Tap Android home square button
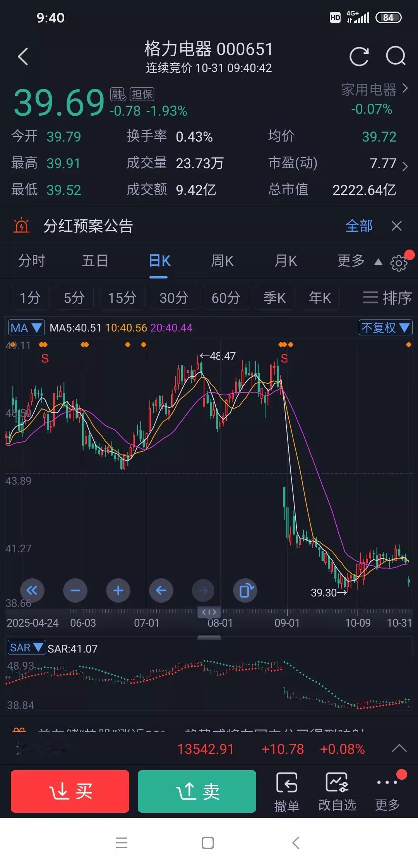This screenshot has width=418, height=868. pyautogui.click(x=208, y=843)
